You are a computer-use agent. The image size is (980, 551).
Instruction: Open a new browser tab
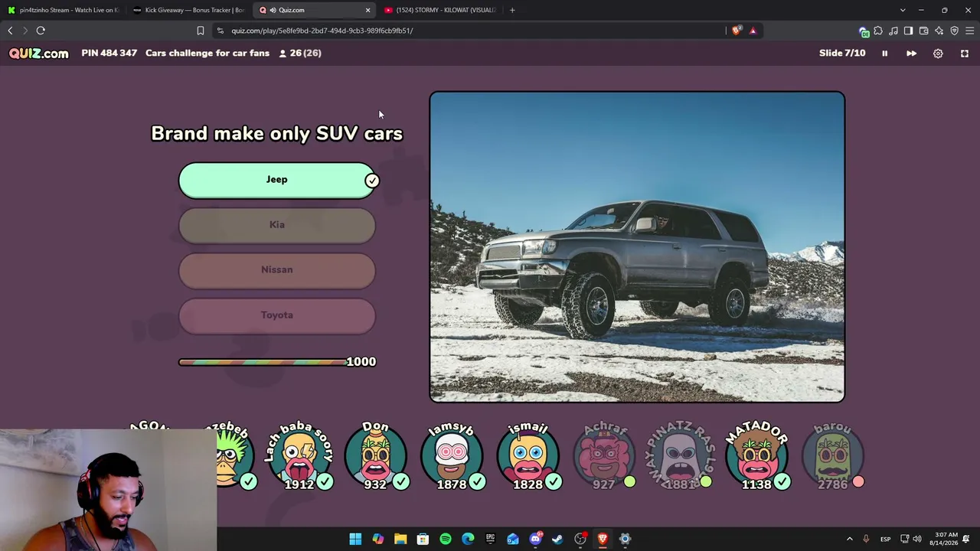[512, 10]
